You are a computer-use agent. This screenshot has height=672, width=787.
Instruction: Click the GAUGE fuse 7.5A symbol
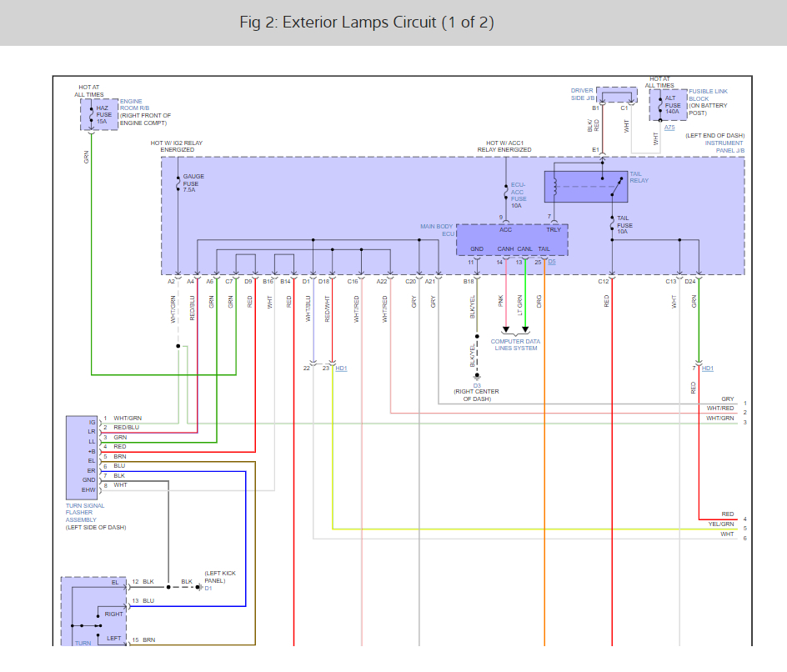(178, 183)
